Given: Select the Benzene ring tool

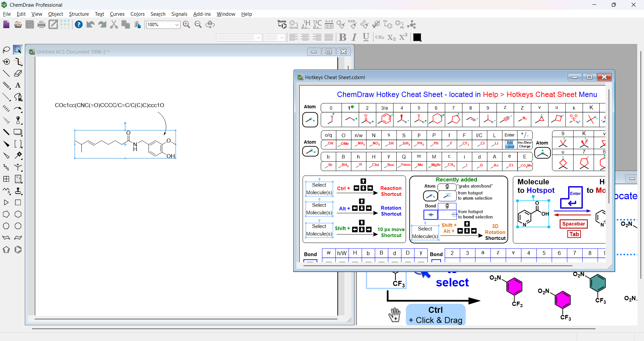Looking at the screenshot, I should click(18, 249).
